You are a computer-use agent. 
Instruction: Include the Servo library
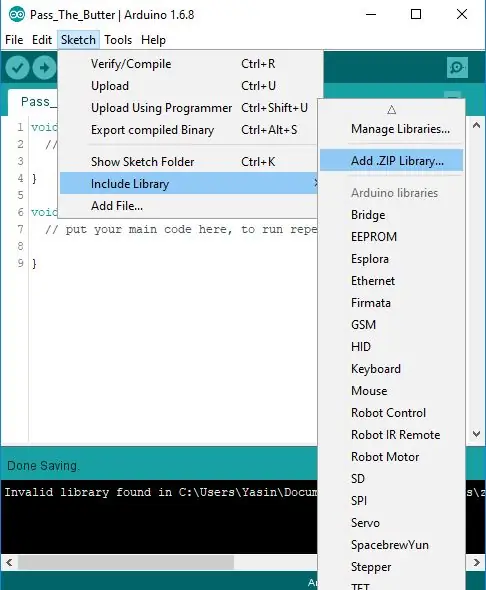(391, 523)
